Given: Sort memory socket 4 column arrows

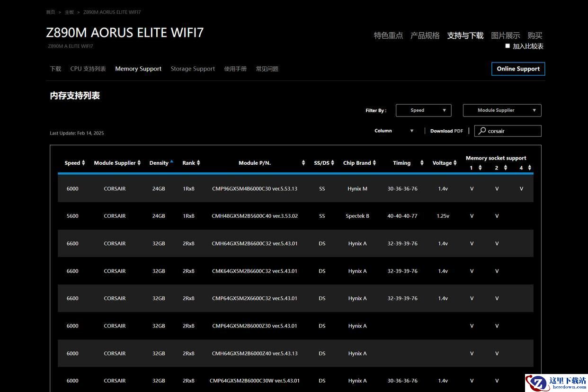Looking at the screenshot, I should coord(530,168).
